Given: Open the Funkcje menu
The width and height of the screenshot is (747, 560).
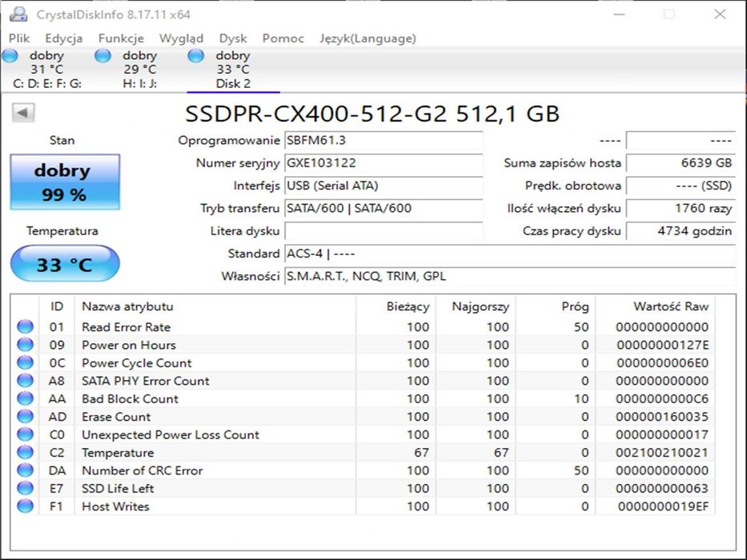Looking at the screenshot, I should tap(121, 38).
